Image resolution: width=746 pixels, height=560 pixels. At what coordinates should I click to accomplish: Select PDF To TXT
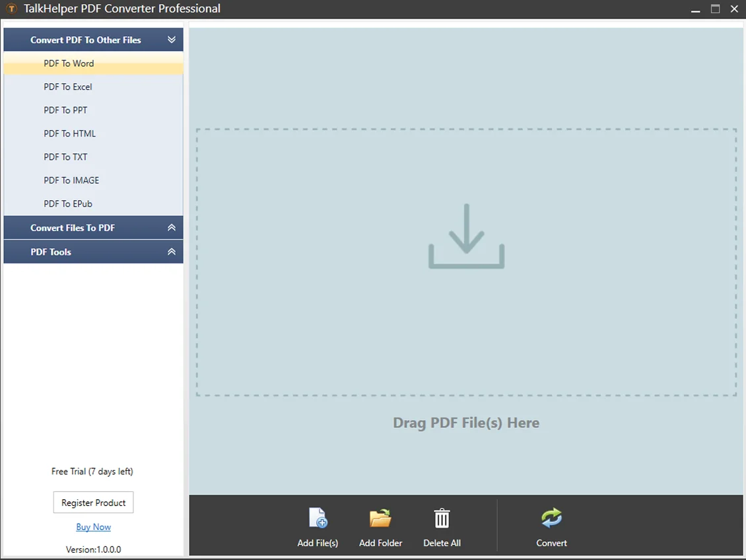click(x=93, y=157)
